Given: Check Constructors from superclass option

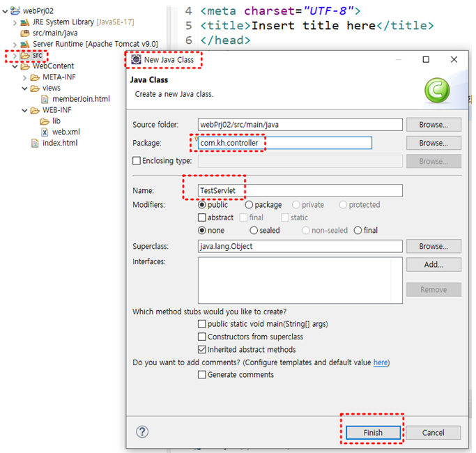Looking at the screenshot, I should 202,337.
